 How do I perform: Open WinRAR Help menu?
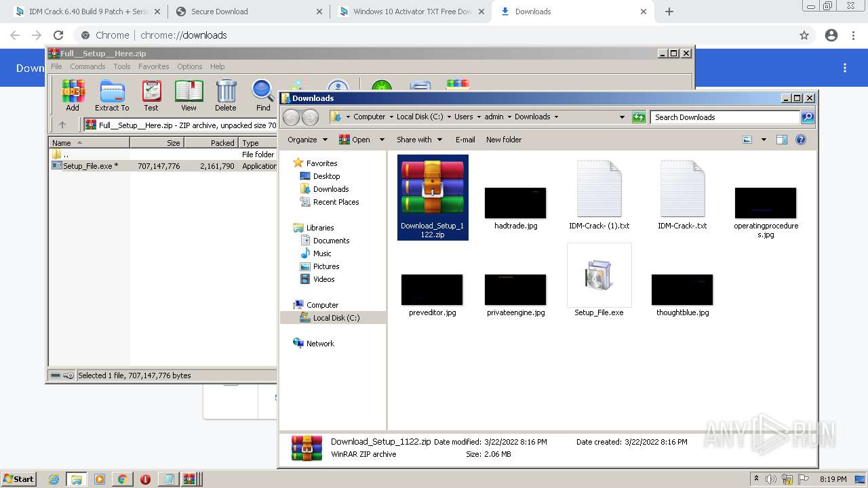click(217, 66)
